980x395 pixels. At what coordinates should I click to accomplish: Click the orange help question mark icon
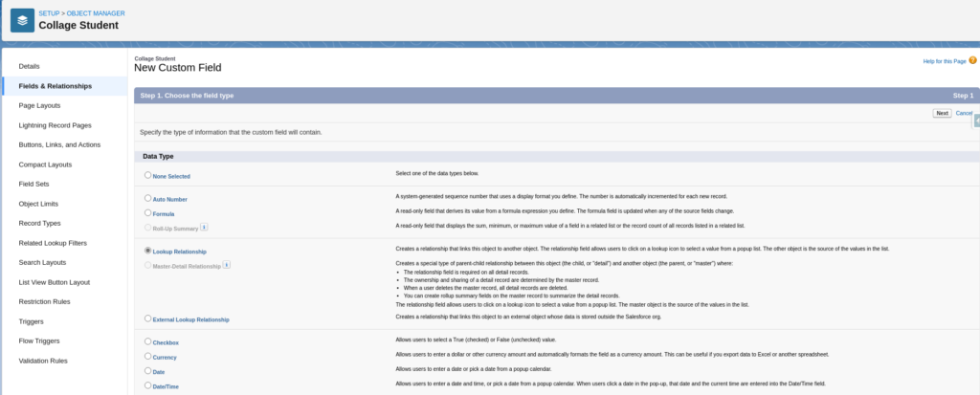coord(972,61)
